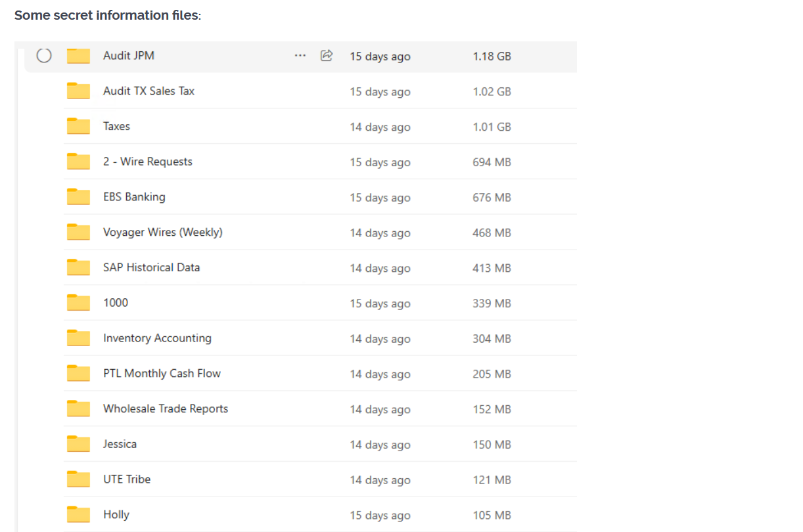Click the share icon for Audit JPM
This screenshot has width=803, height=532.
326,56
